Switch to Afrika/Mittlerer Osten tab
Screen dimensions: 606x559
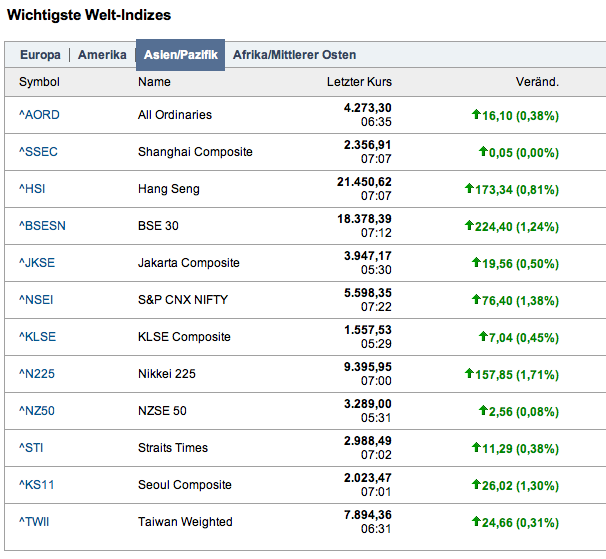[294, 55]
